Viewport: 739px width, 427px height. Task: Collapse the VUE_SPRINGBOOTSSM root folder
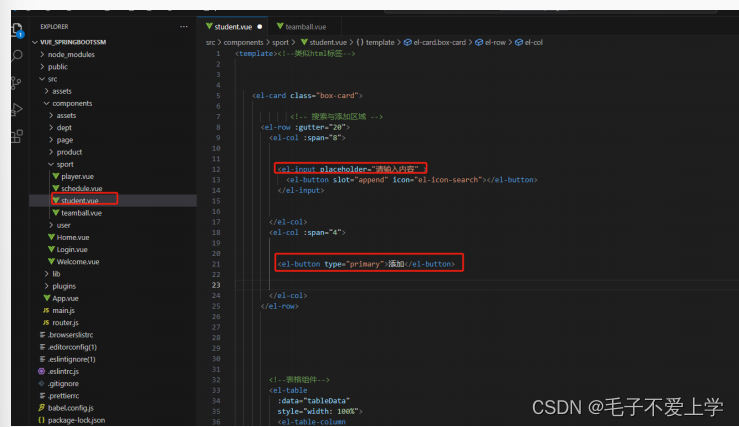pyautogui.click(x=35, y=42)
